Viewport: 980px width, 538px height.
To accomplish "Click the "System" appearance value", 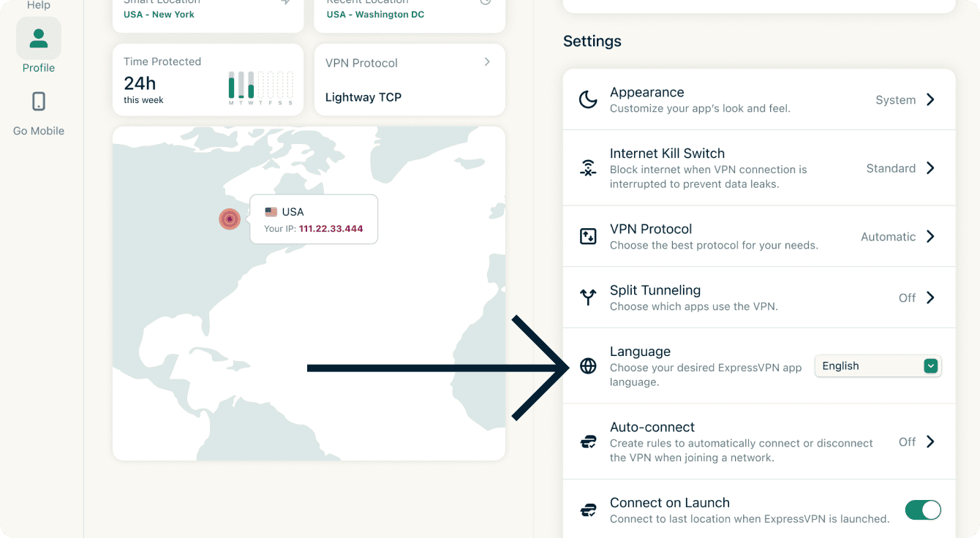I will (x=895, y=100).
